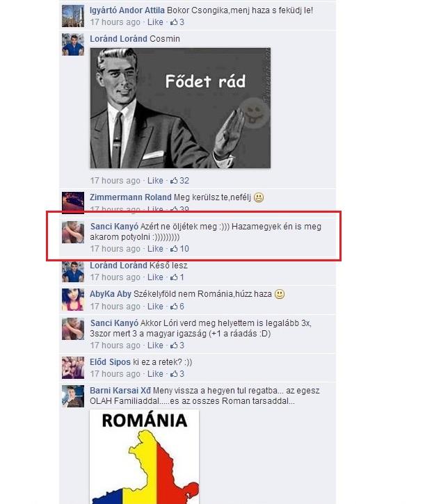425x504 pixels.
Task: Click the thumbs-up icon showing 10 likes
Action: [x=174, y=248]
